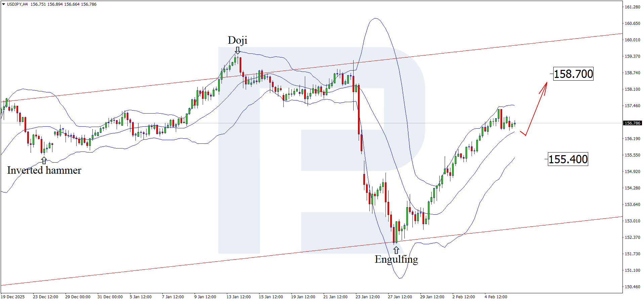Click the 150.460 price scale label
Viewport: 644px width, 301px height.
[632, 287]
